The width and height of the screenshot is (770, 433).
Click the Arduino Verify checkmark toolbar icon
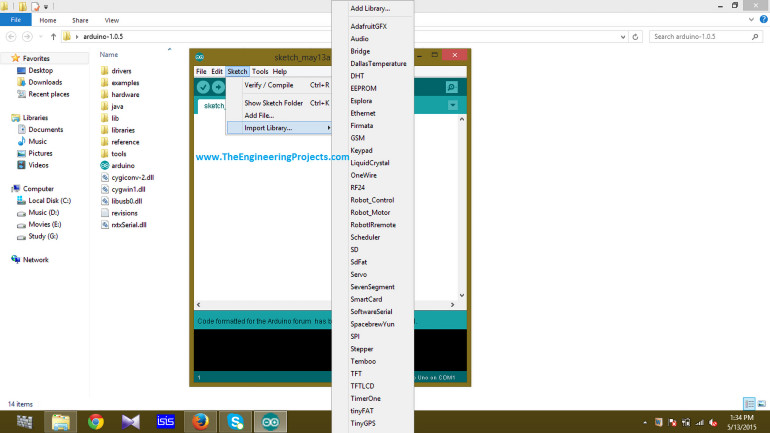coord(203,88)
